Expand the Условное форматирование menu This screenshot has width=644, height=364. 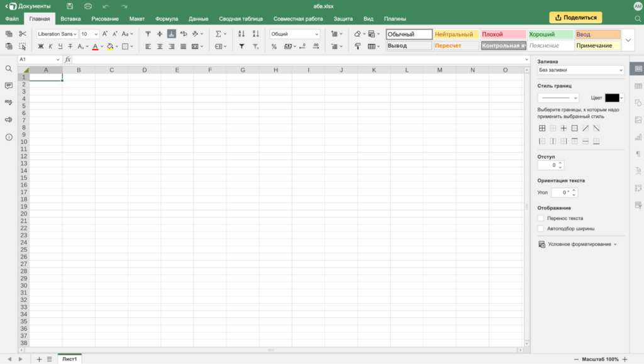point(579,244)
